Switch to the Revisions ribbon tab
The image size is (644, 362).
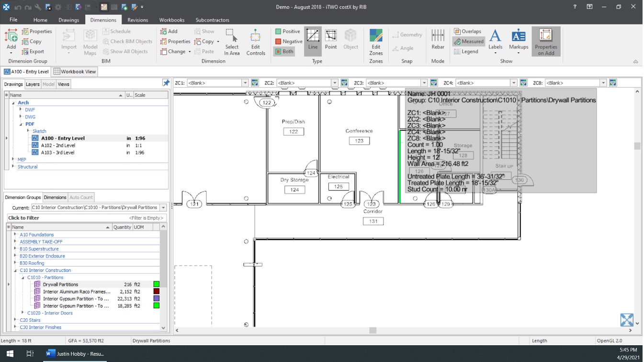pos(137,20)
